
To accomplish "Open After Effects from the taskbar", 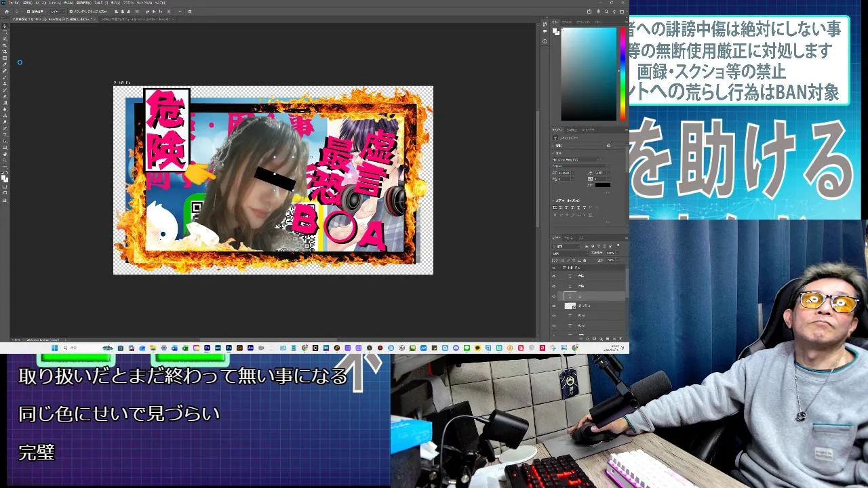I will coord(250,348).
